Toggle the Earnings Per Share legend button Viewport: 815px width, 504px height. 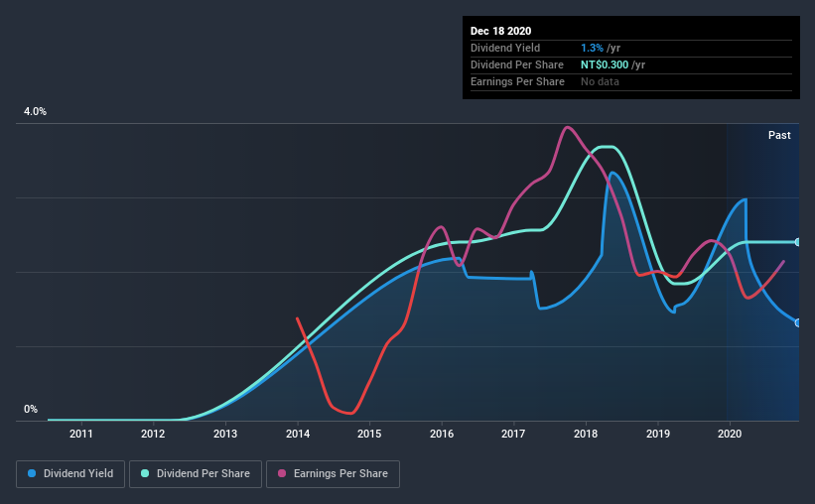tap(333, 474)
